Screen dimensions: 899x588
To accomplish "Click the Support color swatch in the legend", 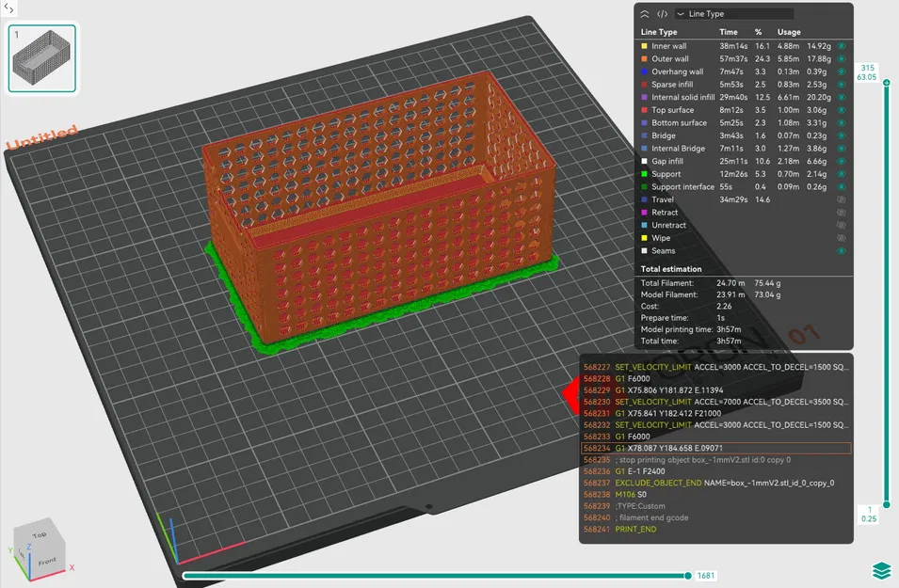I will coord(644,174).
